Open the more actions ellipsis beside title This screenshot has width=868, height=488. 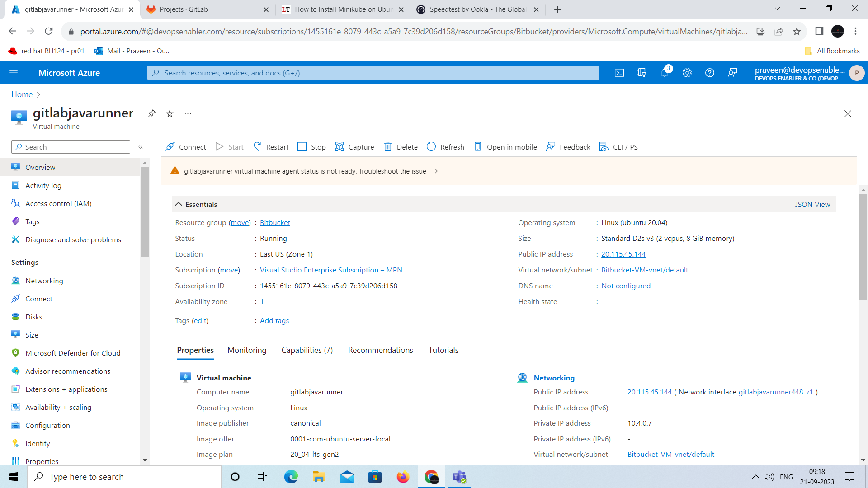[x=188, y=113]
